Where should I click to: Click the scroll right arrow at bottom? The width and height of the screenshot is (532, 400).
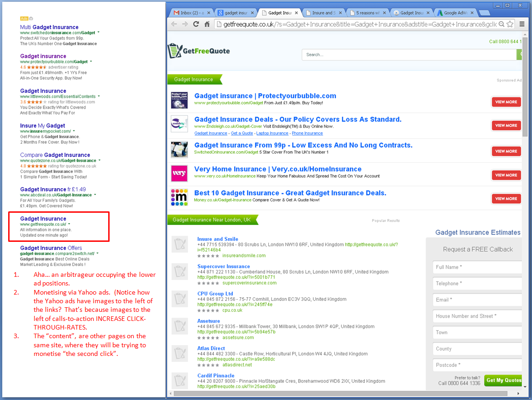(x=518, y=394)
